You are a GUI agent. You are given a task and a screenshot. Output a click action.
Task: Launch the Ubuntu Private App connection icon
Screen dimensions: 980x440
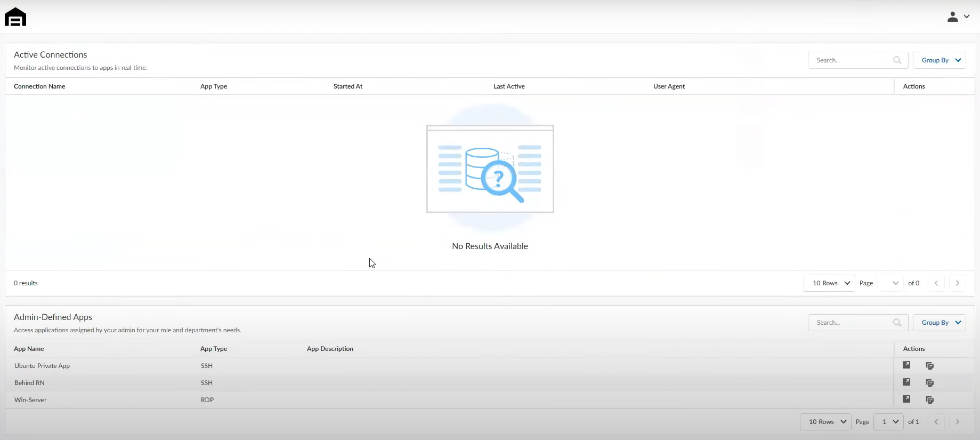pos(906,365)
